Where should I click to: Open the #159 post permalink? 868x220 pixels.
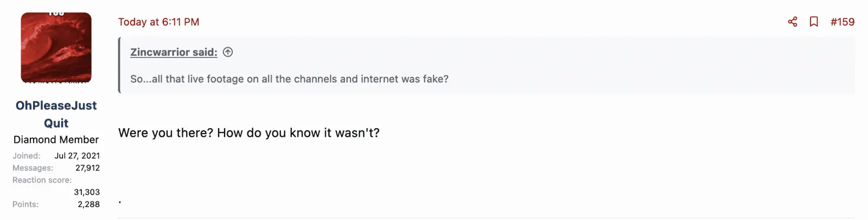(x=842, y=22)
